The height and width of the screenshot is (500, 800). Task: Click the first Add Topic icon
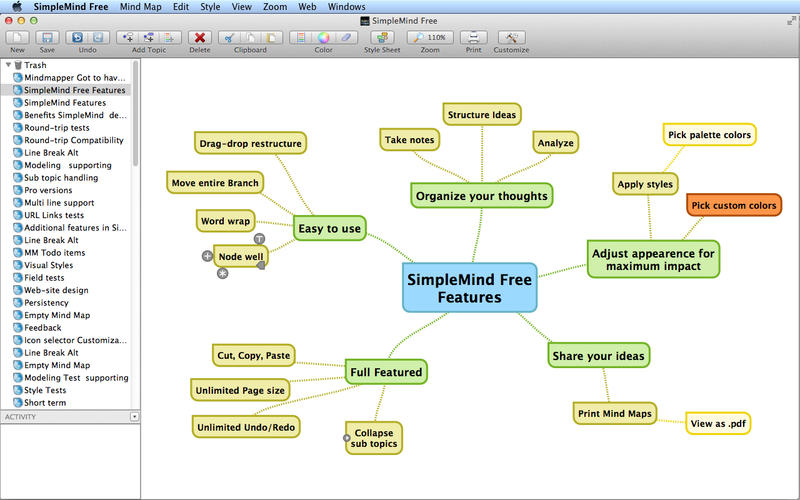click(128, 38)
